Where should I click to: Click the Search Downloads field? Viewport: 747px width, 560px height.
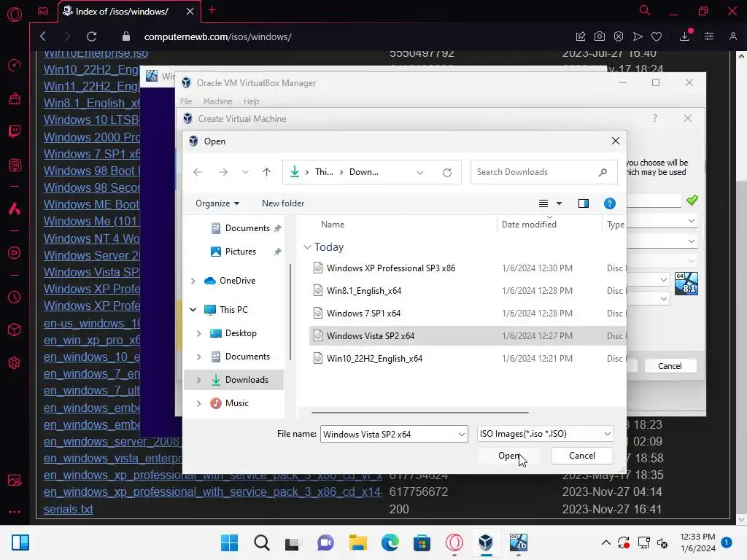(543, 172)
